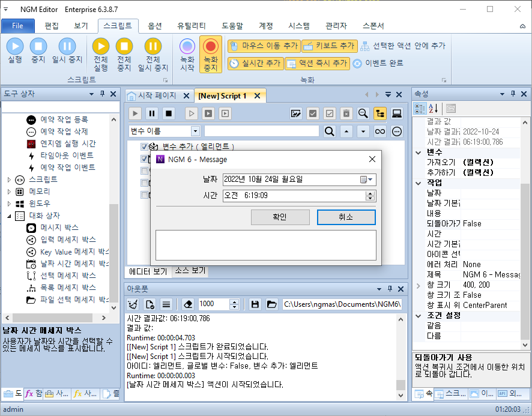Screen dimensions: 532x416
Task: Click the 시간 spinner in Message dialog
Action: pos(370,196)
